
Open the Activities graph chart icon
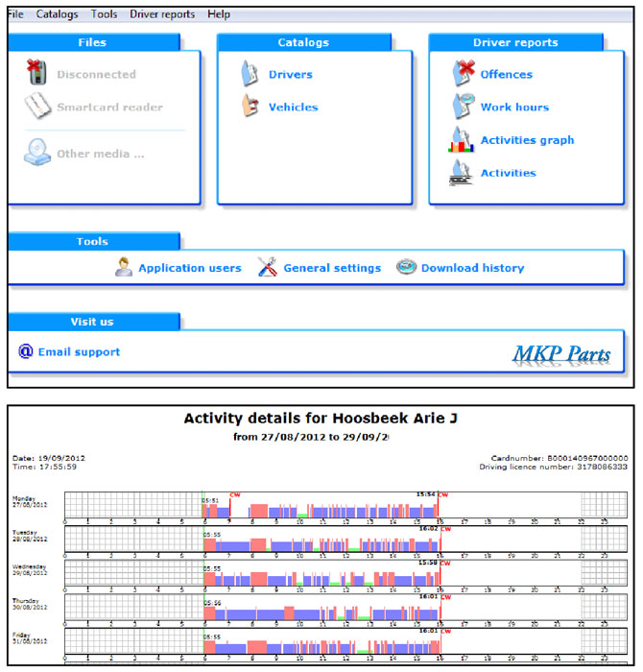click(x=461, y=140)
